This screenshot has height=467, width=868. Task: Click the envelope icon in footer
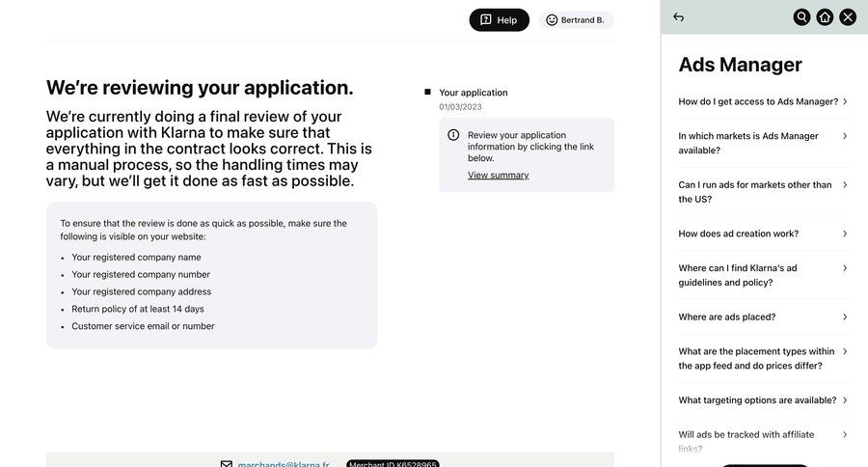[x=227, y=464]
